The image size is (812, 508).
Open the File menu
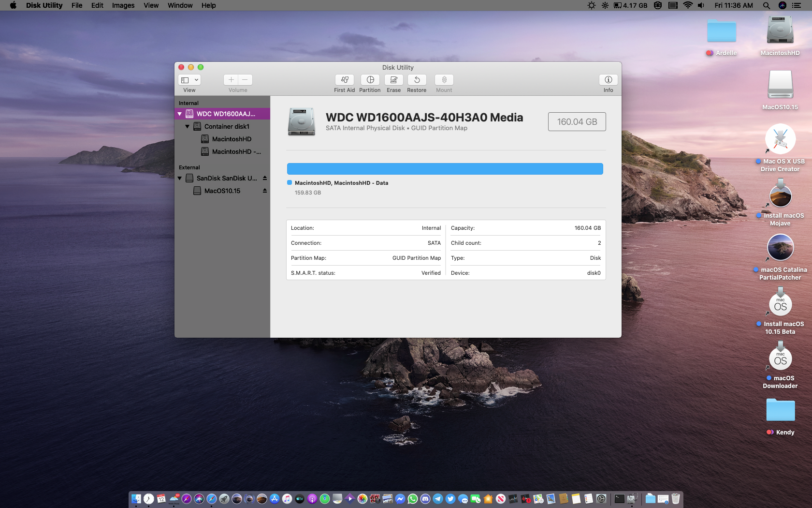tap(77, 5)
